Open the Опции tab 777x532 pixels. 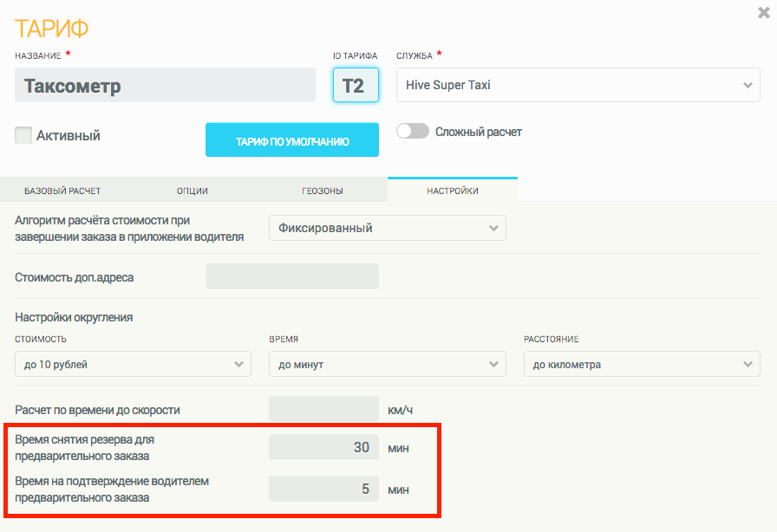click(193, 191)
